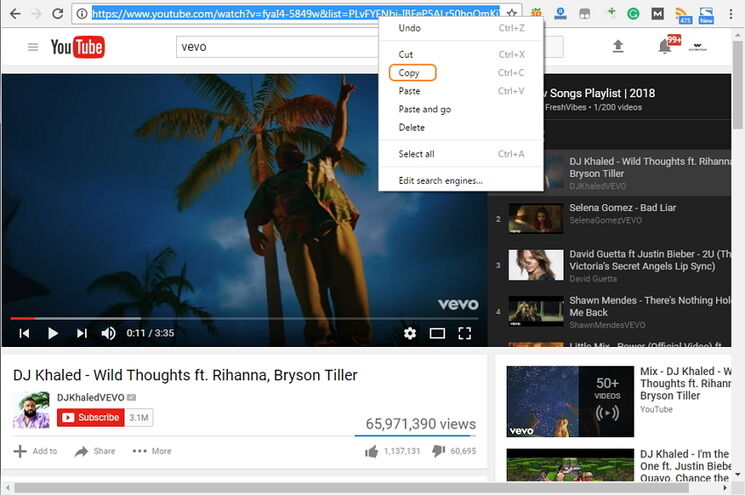Switch to theater mode
Image resolution: width=745 pixels, height=495 pixels.
click(x=437, y=333)
